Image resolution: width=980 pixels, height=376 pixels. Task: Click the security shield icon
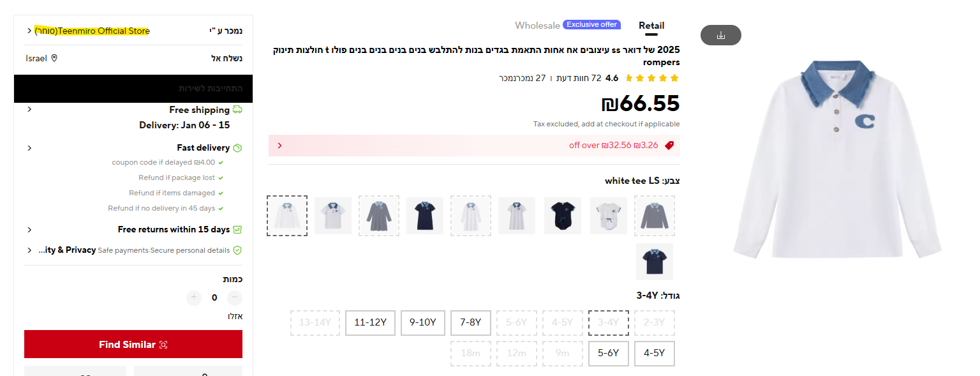tap(237, 250)
